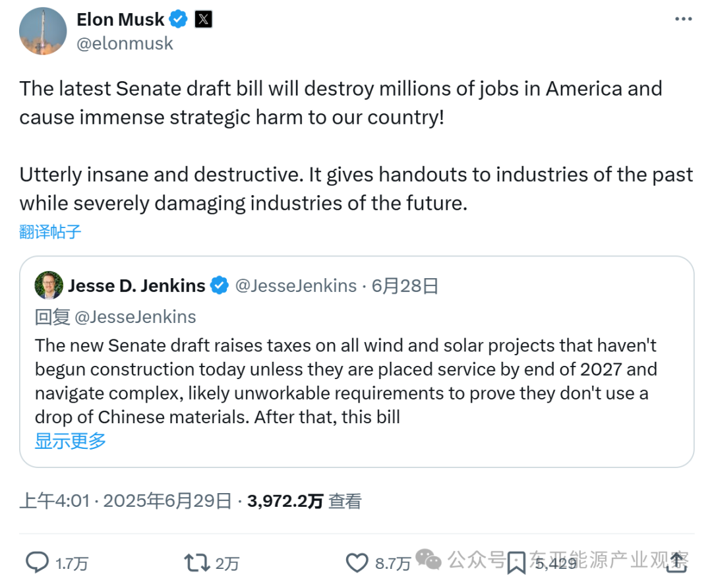This screenshot has width=712, height=588.
Task: Click Elon Musk's blue verified badge
Action: point(178,20)
